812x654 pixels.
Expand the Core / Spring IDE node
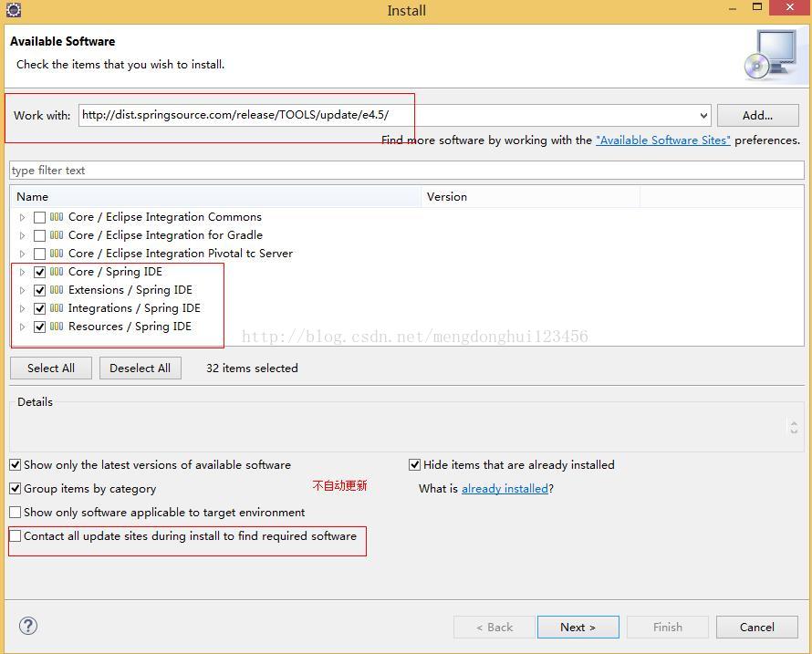(x=22, y=272)
